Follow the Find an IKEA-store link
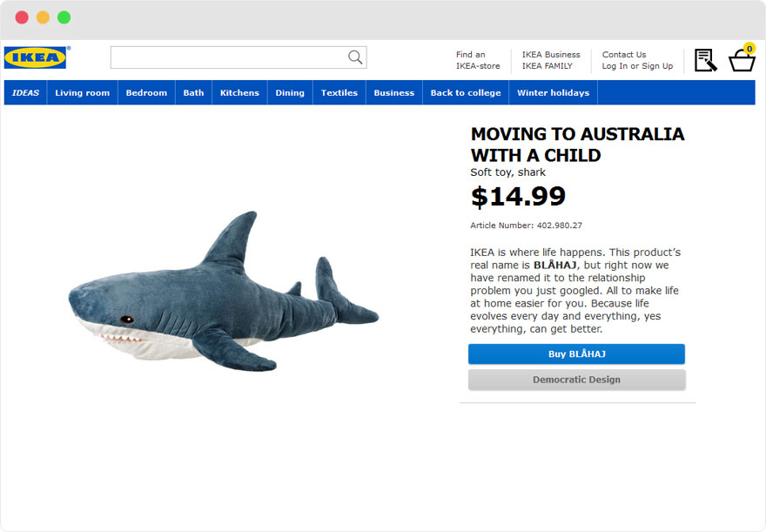The height and width of the screenshot is (532, 766). (478, 60)
